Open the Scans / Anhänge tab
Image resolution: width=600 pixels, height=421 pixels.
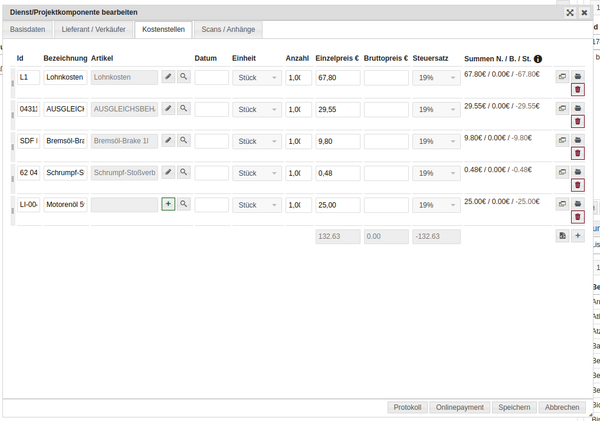tap(226, 30)
